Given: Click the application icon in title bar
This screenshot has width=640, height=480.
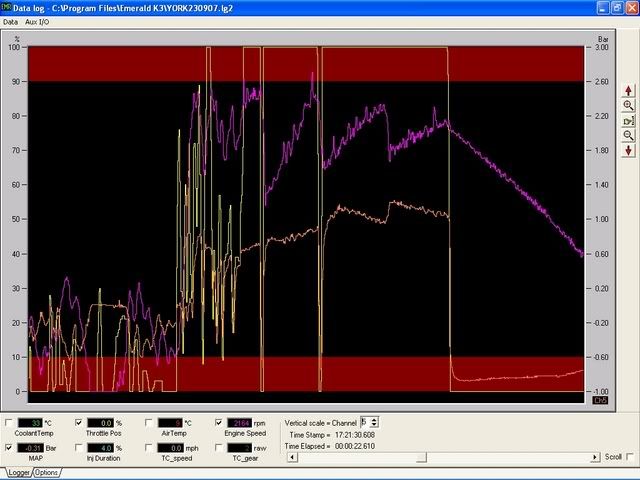Looking at the screenshot, I should pos(8,7).
